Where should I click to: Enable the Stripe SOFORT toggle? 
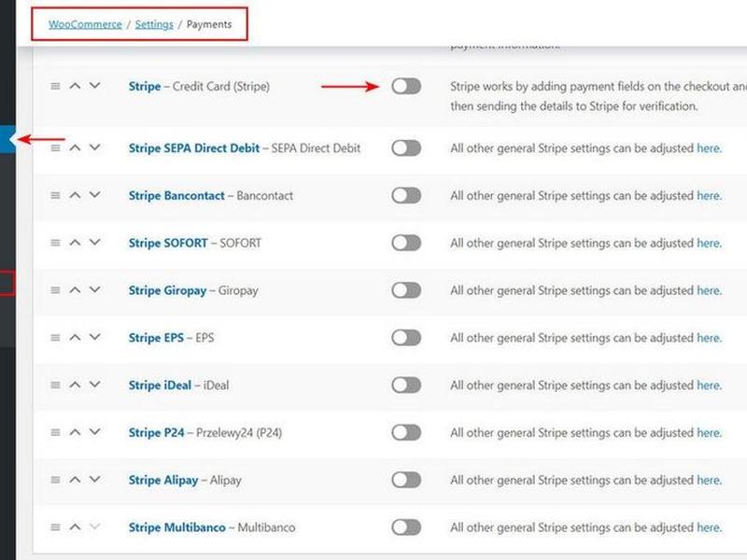406,243
